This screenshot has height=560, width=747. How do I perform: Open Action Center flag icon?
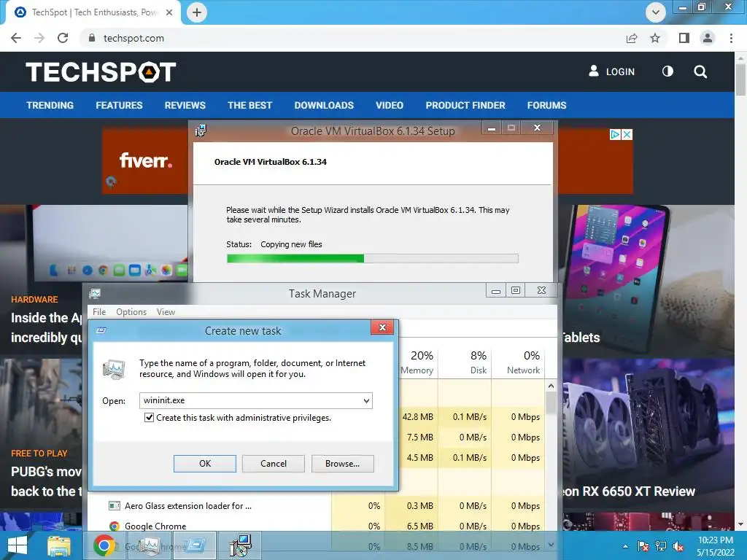coord(643,546)
